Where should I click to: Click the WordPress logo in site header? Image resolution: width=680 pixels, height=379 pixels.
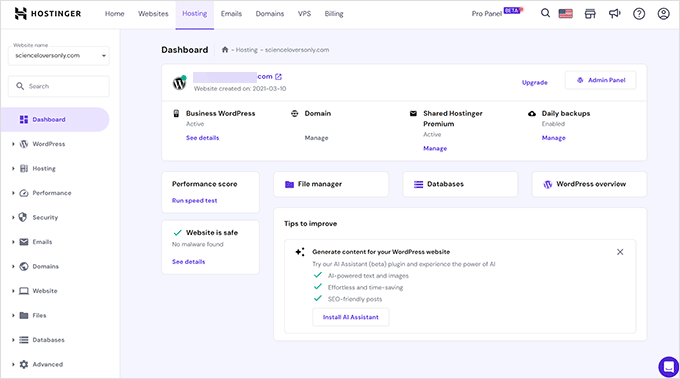179,82
